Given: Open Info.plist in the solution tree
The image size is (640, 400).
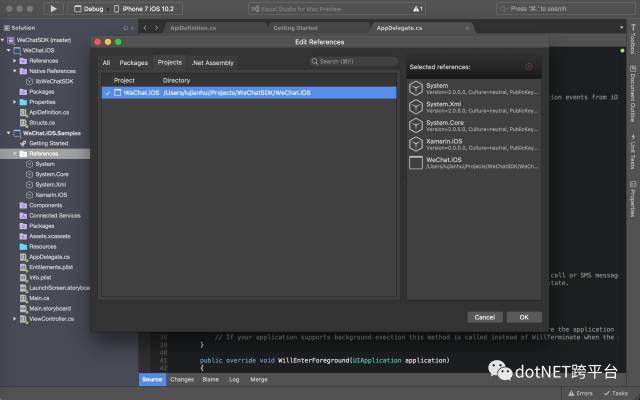Looking at the screenshot, I should pos(40,277).
